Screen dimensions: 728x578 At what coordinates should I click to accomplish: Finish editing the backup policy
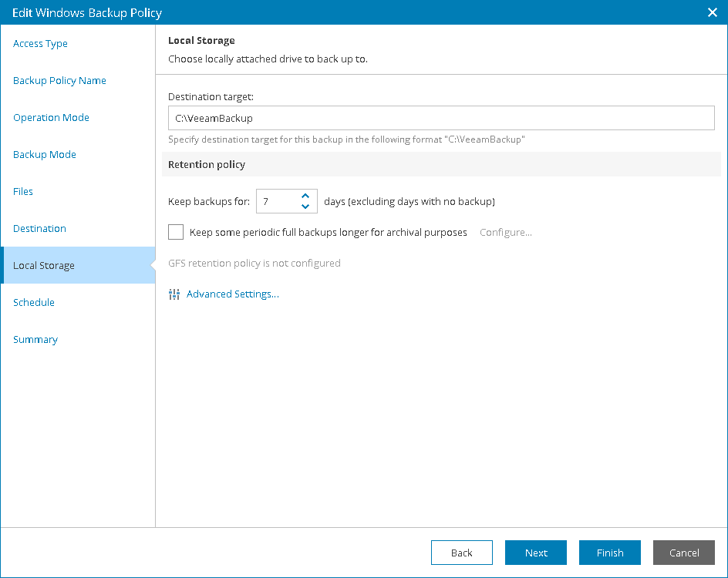click(x=609, y=553)
